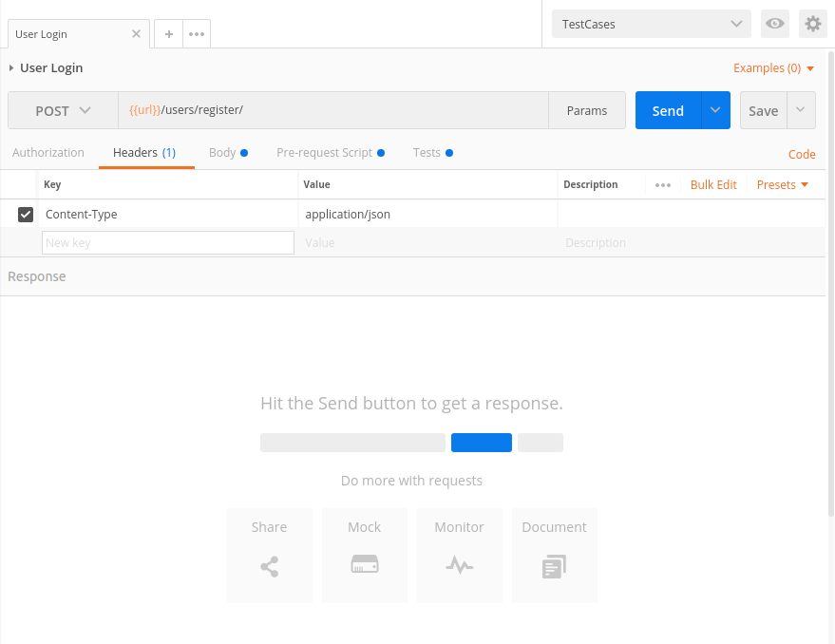
Task: Click the Document card icon
Action: point(554,567)
